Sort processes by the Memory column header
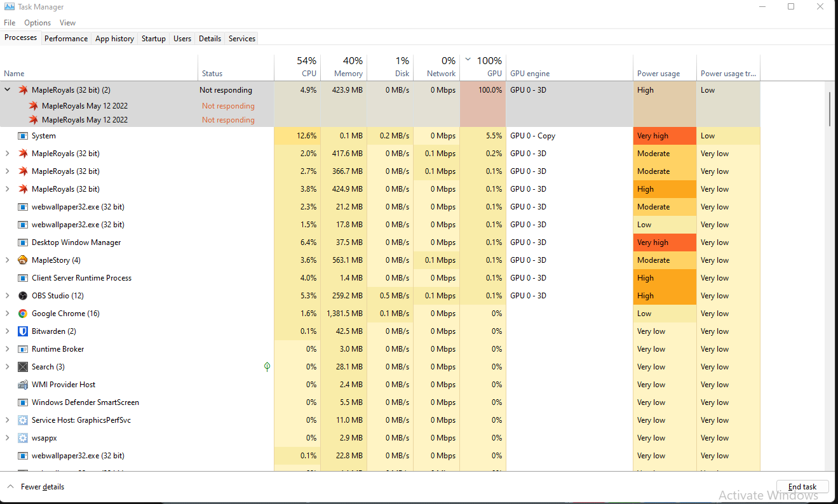Viewport: 838px width, 504px height. click(x=344, y=67)
